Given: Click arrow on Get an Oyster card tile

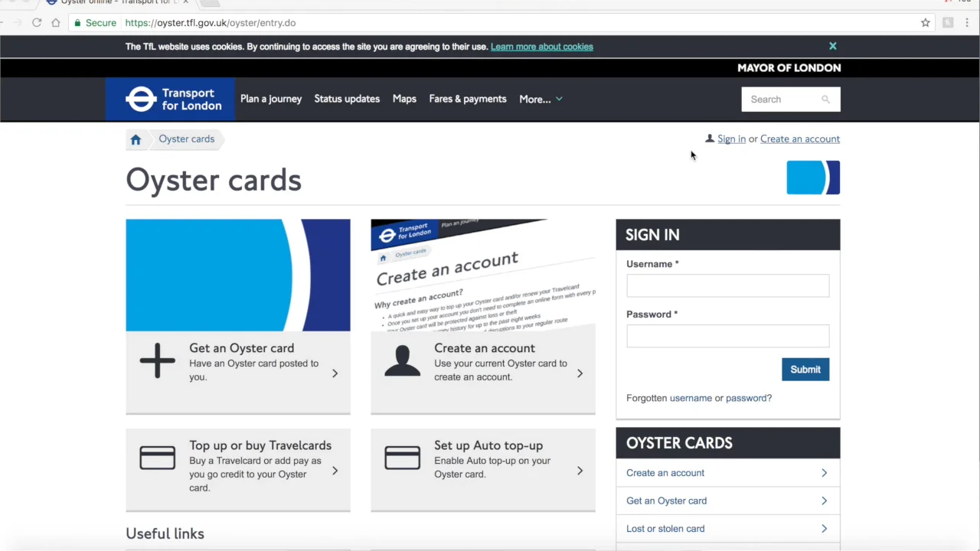Looking at the screenshot, I should click(x=335, y=373).
